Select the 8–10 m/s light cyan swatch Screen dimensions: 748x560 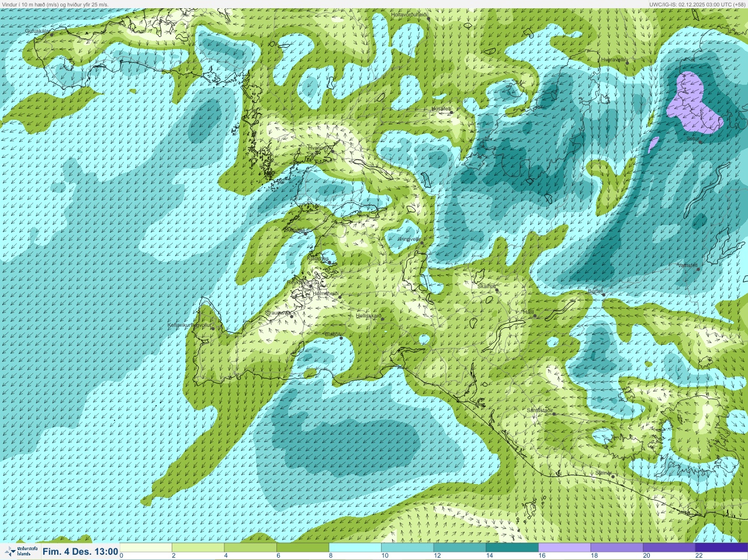(x=355, y=548)
